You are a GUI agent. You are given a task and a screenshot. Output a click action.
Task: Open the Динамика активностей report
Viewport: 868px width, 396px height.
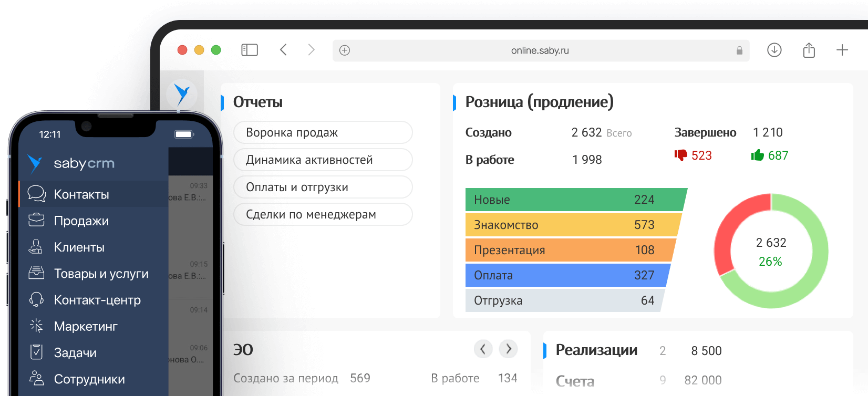(x=323, y=160)
